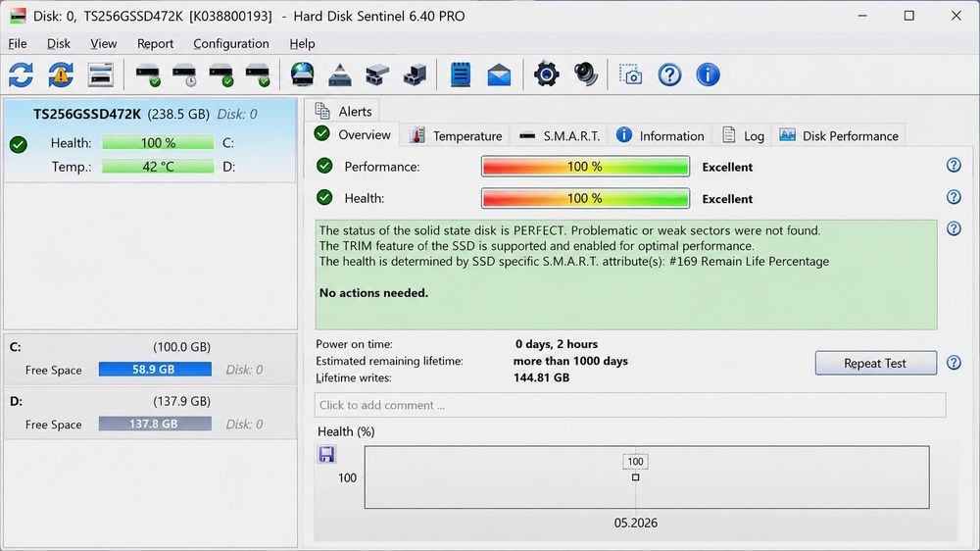Maximize the Hard Disk Sentinel window

point(909,16)
